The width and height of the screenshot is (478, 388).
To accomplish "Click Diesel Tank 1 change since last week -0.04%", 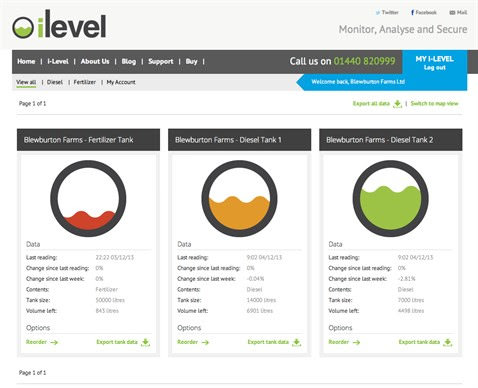I will pos(255,279).
